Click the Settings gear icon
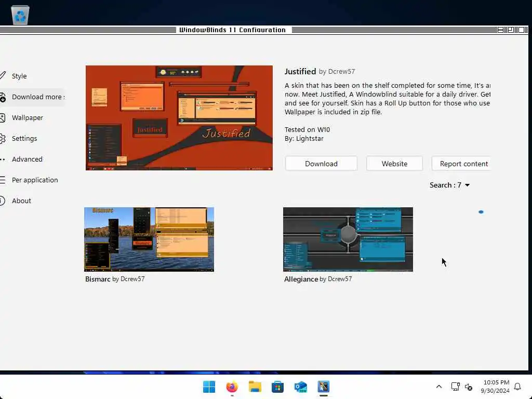This screenshot has width=532, height=399. [3, 138]
